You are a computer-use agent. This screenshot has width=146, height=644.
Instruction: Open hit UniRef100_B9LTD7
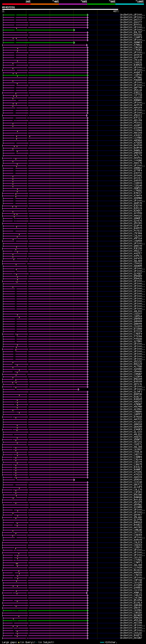(131, 32)
